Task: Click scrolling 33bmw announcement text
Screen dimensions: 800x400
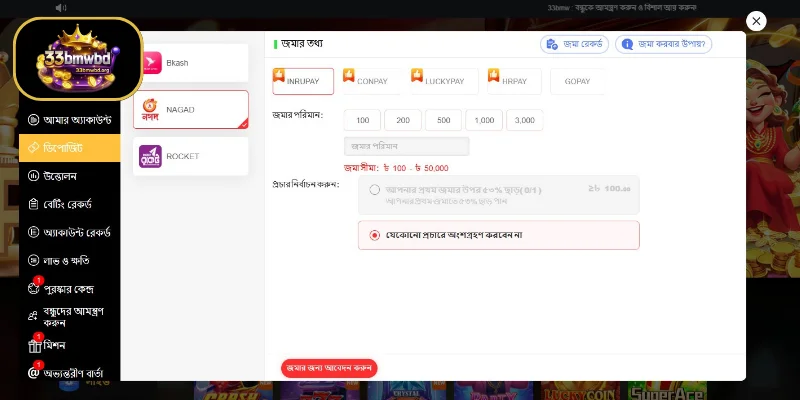Action: point(622,8)
